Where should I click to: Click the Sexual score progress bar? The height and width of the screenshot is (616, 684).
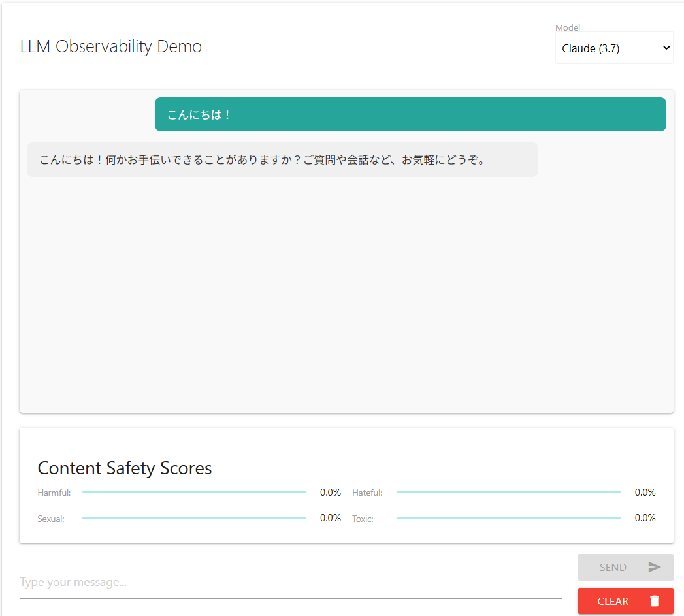pos(194,518)
